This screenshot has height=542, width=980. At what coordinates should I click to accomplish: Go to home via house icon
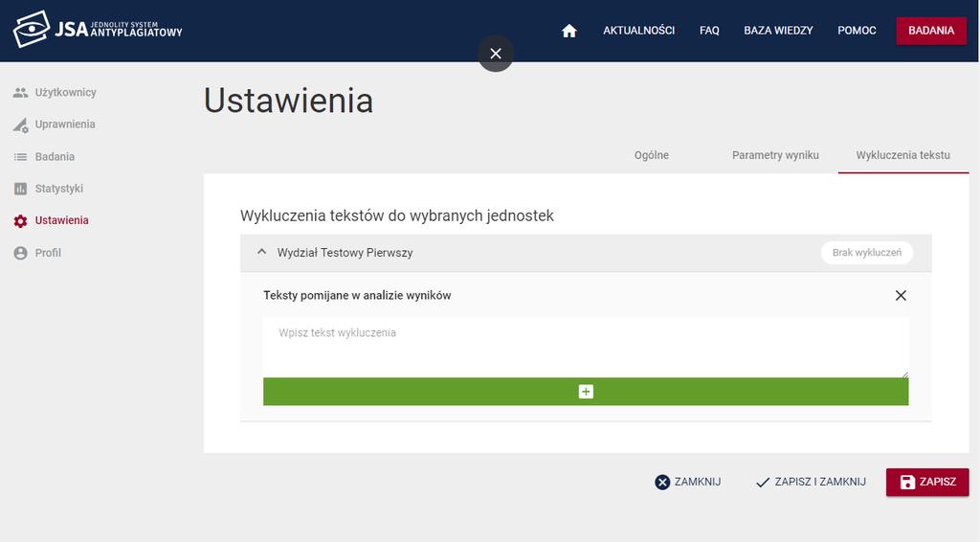568,31
